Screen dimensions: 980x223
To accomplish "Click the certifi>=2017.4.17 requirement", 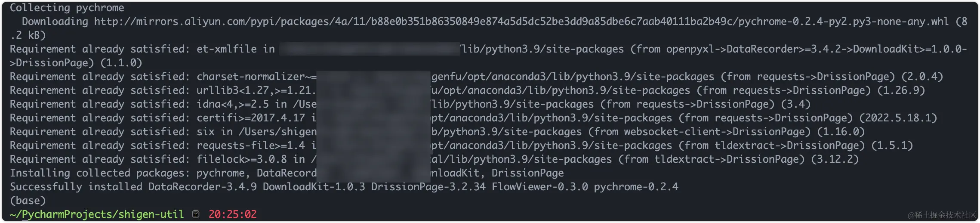I will click(250, 118).
